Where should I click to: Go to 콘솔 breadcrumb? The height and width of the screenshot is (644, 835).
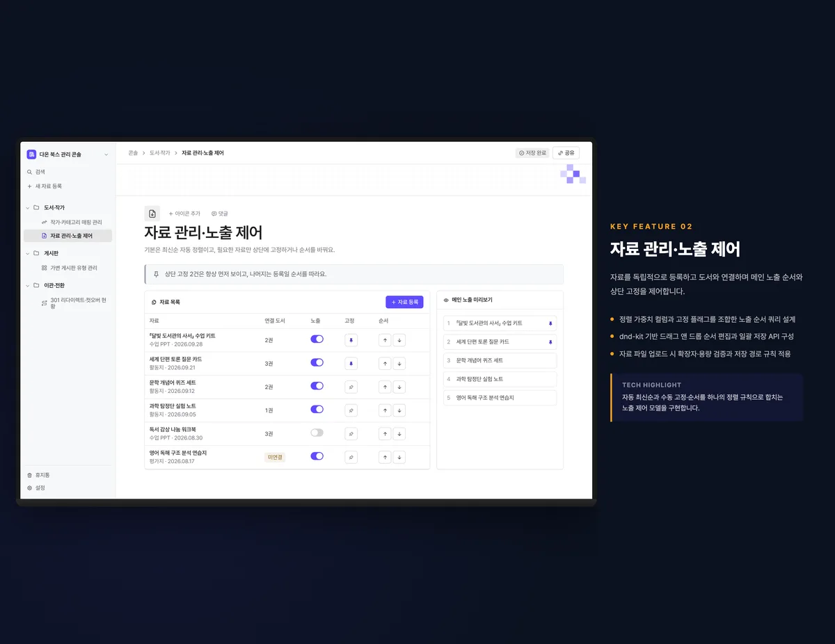133,153
